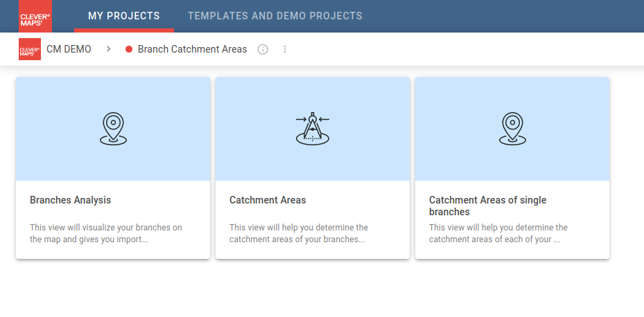
Task: Click the CM DEMO breadcrumb logo
Action: (x=30, y=49)
